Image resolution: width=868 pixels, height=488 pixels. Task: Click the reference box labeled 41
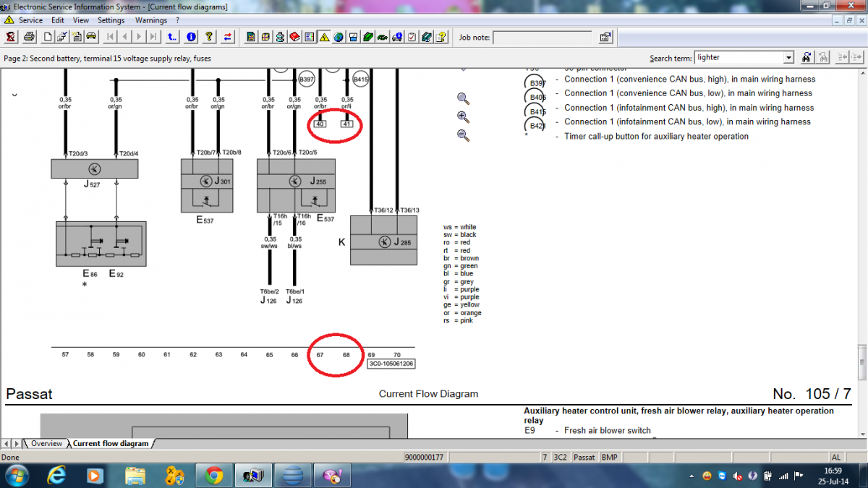click(347, 124)
